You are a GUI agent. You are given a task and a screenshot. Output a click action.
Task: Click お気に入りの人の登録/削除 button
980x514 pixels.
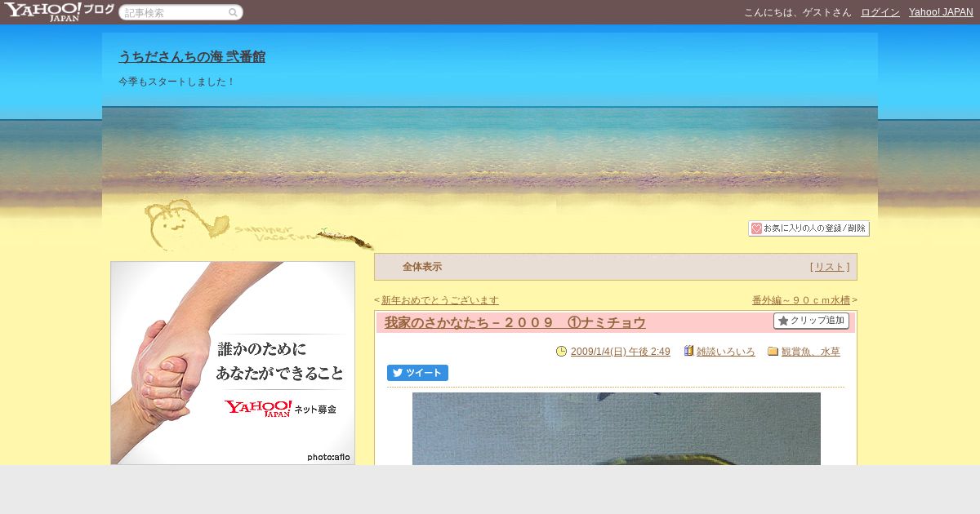[808, 228]
